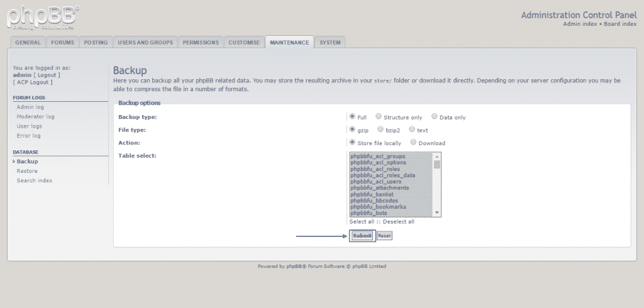Open the Error log sidebar link
This screenshot has width=644, height=308.
(28, 136)
